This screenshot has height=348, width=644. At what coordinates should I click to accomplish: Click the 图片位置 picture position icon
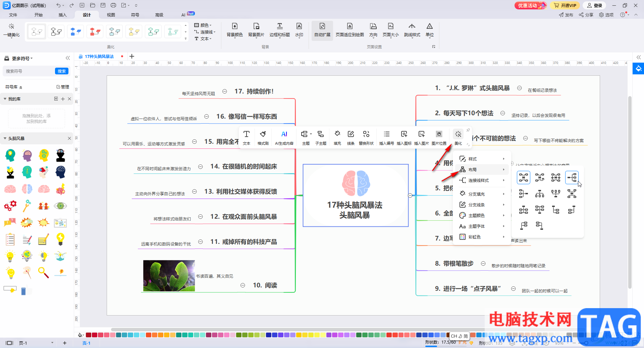[439, 138]
